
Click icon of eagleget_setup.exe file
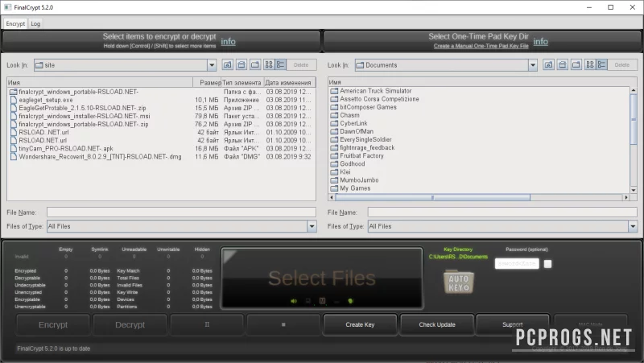click(14, 100)
